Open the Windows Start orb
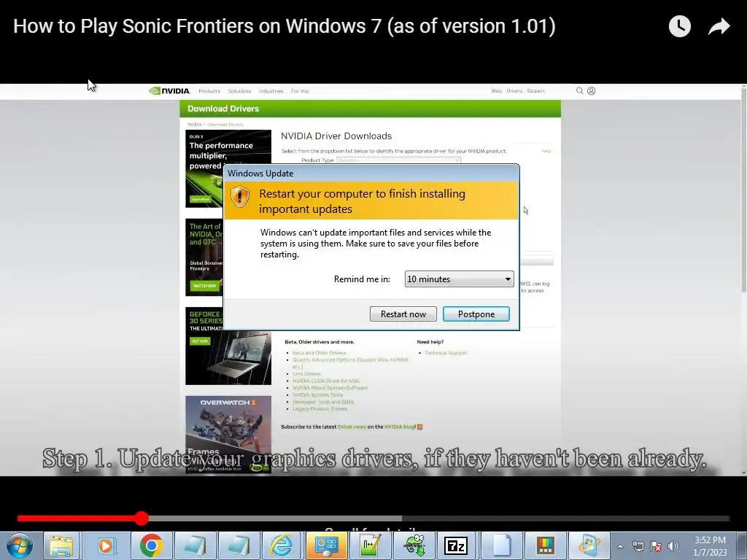This screenshot has width=747, height=560. click(x=20, y=545)
